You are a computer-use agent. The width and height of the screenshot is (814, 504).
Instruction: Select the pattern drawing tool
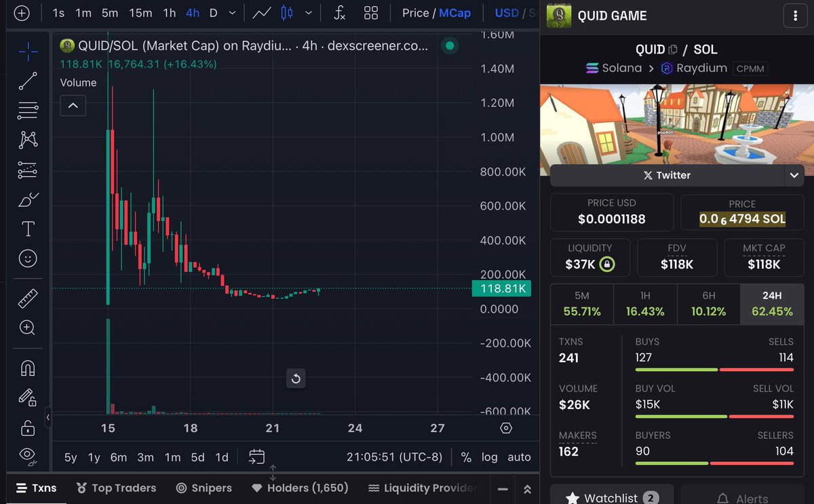coord(28,140)
